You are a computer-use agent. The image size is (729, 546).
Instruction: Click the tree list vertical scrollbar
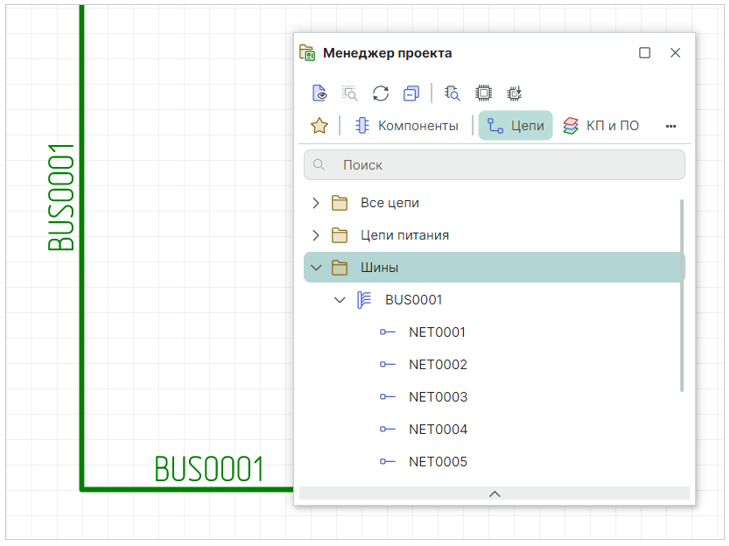(x=682, y=295)
